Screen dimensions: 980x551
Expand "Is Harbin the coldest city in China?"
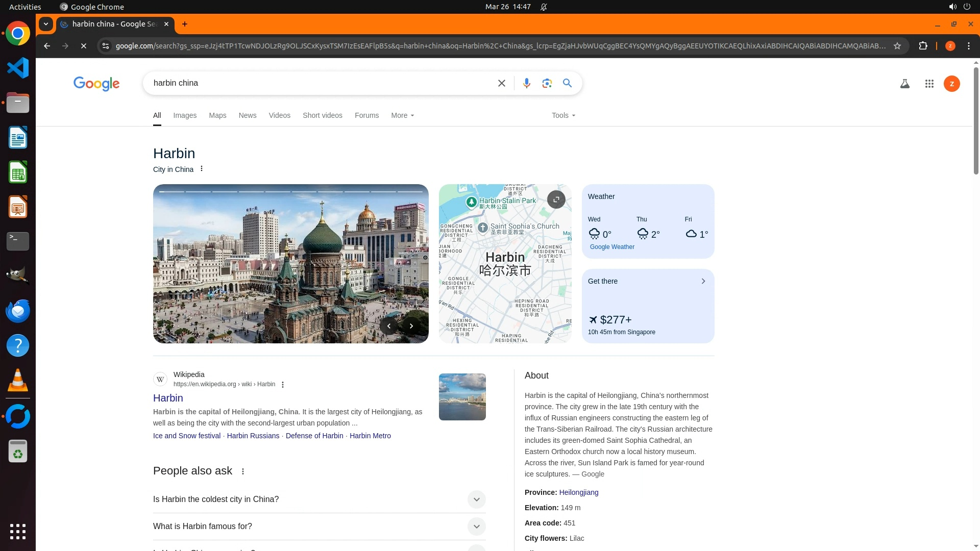coord(476,499)
